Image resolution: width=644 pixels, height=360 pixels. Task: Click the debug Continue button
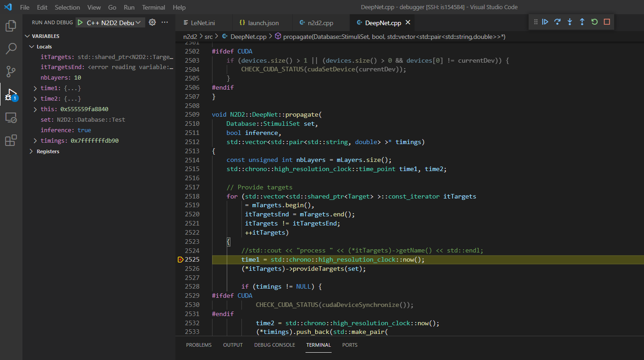tap(545, 22)
